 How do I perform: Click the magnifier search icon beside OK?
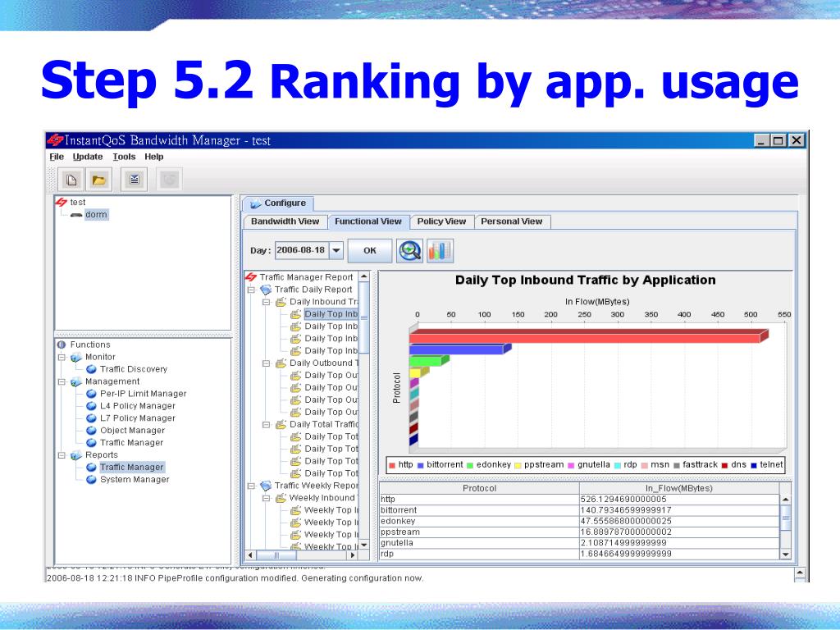pos(409,251)
